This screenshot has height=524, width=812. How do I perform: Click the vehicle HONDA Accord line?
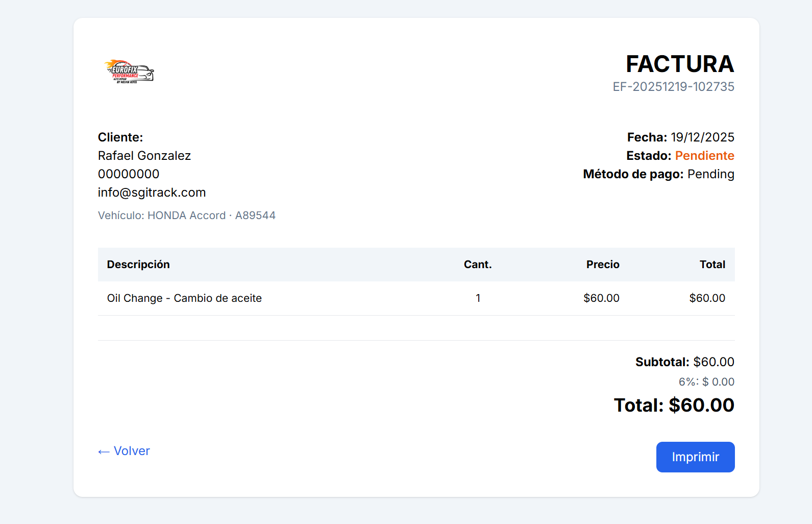187,216
